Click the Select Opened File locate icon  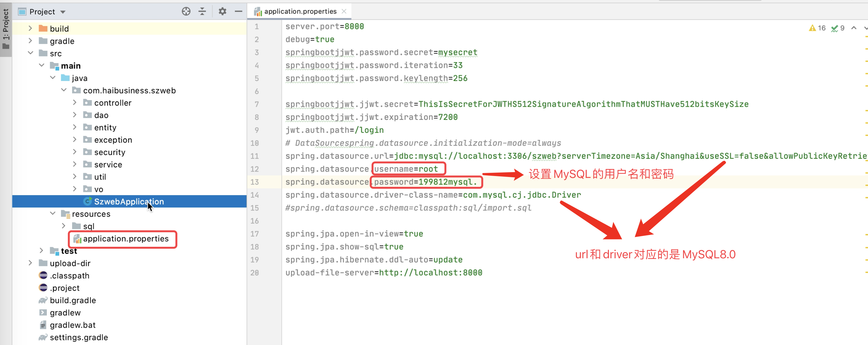tap(186, 11)
